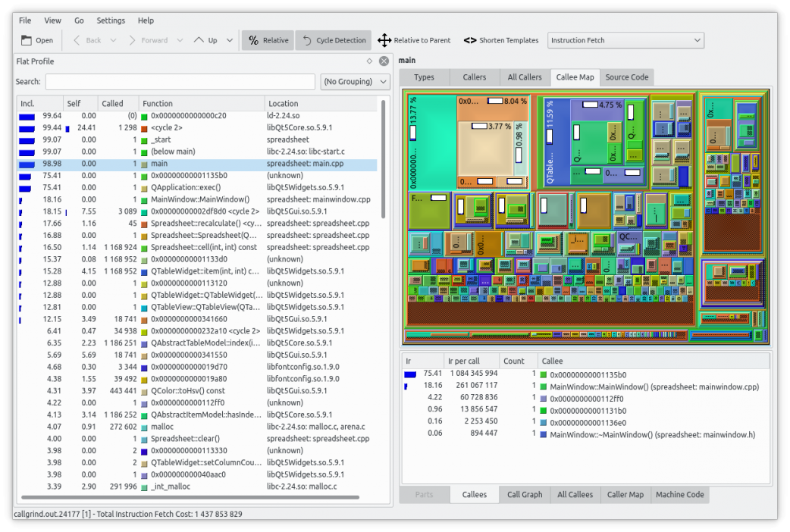Viewport: 790px width, 532px height.
Task: Click the Forward navigation arrow
Action: (x=133, y=40)
